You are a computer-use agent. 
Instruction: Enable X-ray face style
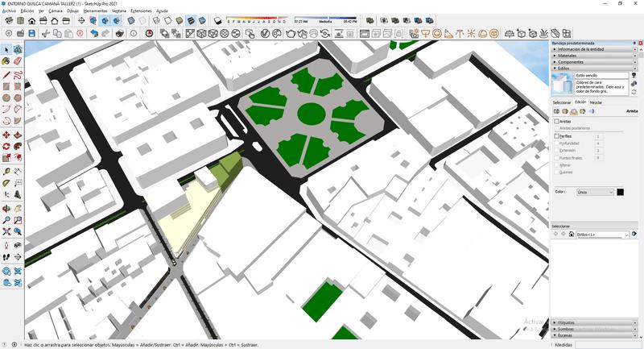[x=131, y=21]
